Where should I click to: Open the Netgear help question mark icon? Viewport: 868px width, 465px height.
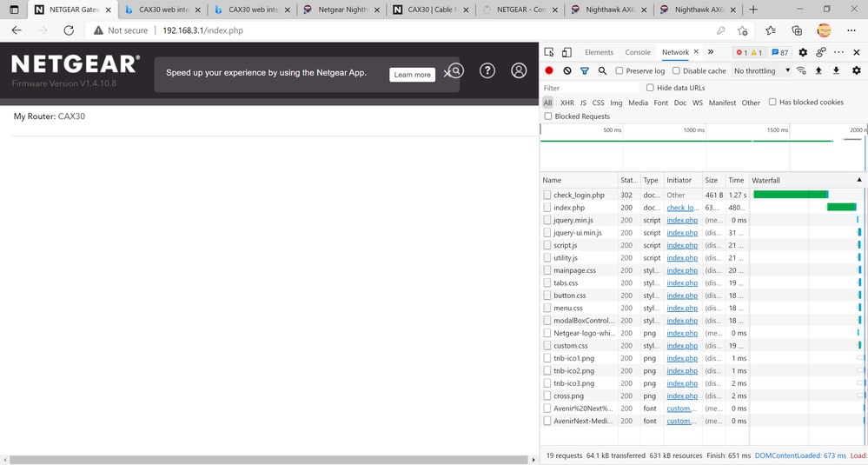pos(487,70)
